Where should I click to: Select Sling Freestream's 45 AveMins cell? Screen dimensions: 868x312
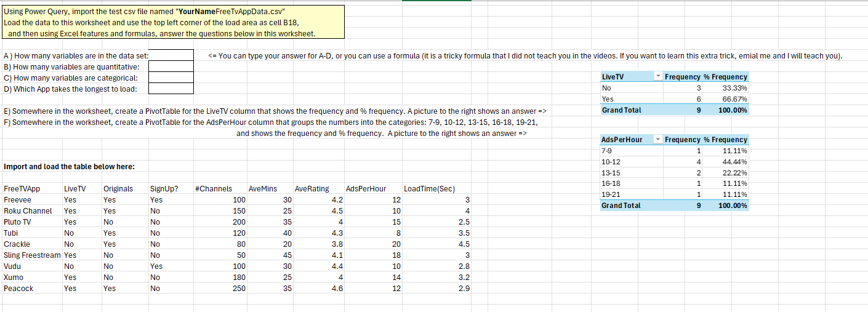(271, 255)
